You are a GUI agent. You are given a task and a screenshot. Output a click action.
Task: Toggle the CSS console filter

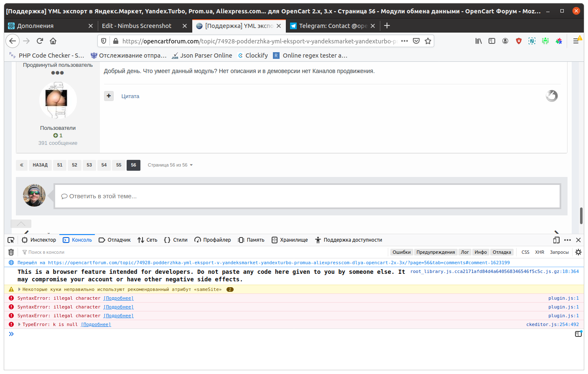click(x=525, y=252)
